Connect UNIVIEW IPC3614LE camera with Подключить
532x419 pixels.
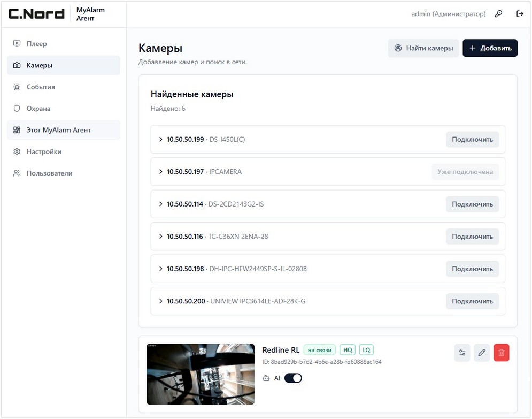pos(472,301)
